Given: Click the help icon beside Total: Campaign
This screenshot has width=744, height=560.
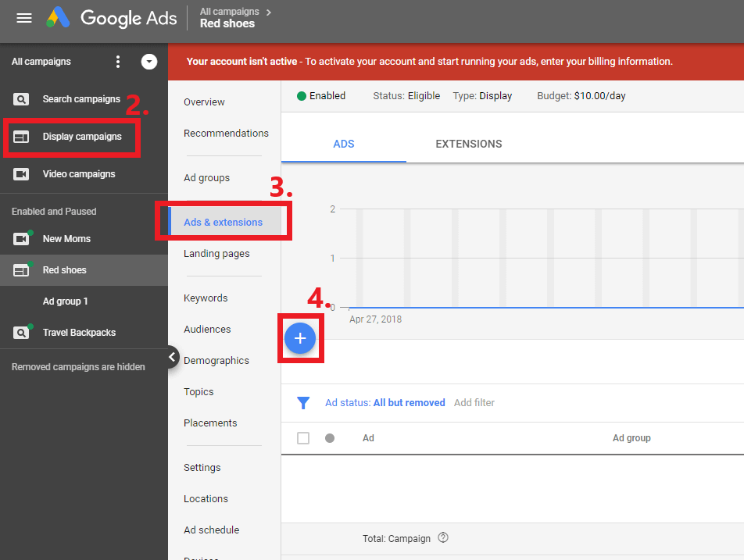Looking at the screenshot, I should tap(443, 538).
